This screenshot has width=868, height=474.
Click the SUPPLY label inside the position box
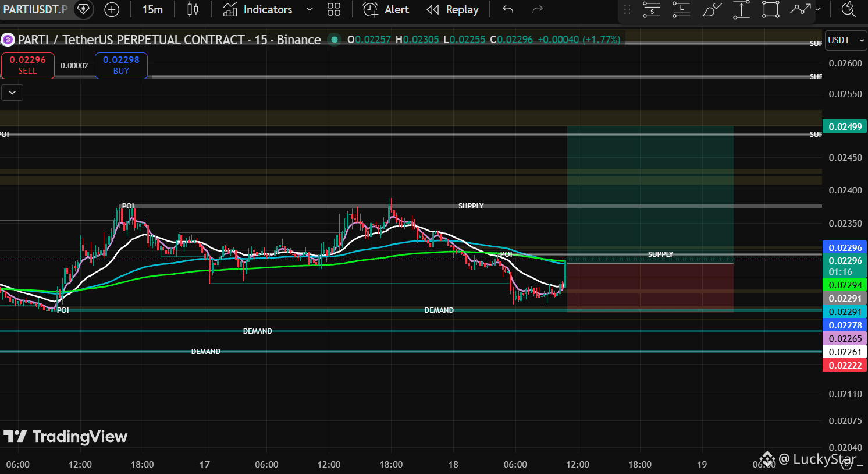(x=660, y=254)
